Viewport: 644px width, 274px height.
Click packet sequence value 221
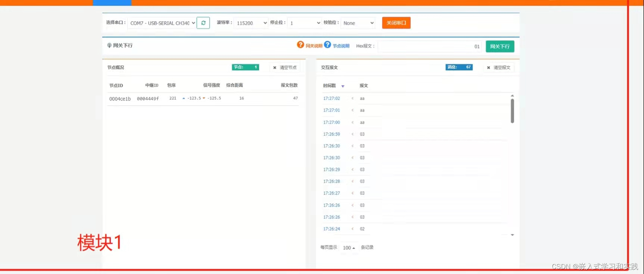(x=173, y=98)
